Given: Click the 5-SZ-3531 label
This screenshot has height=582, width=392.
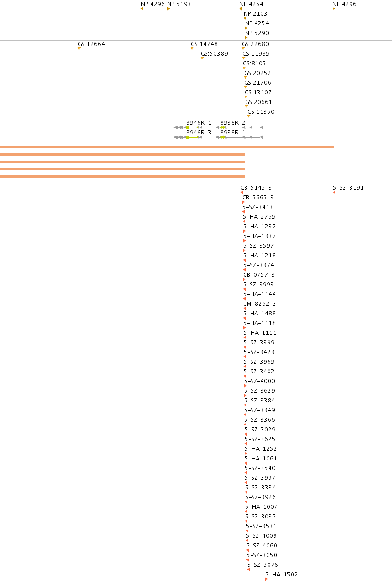Looking at the screenshot, I should click(261, 526).
